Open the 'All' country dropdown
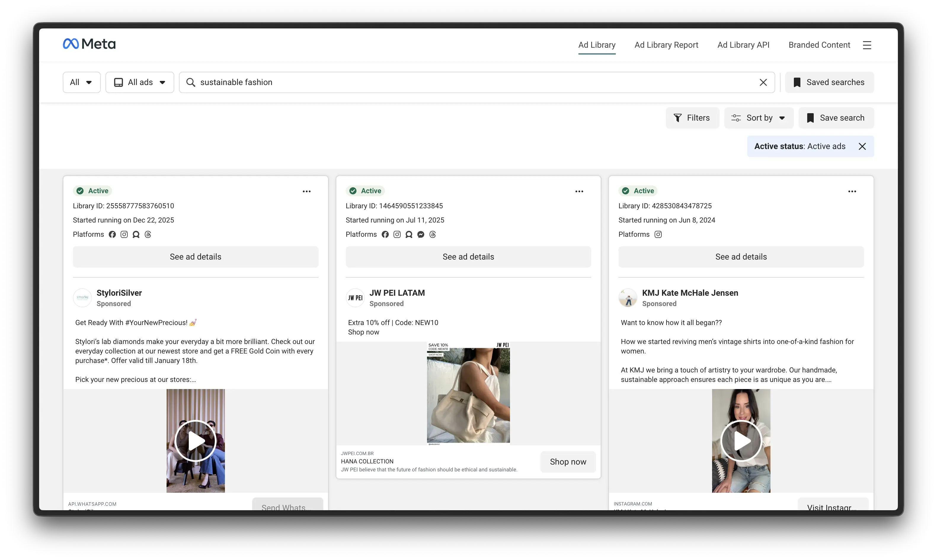This screenshot has height=560, width=937. 81,82
